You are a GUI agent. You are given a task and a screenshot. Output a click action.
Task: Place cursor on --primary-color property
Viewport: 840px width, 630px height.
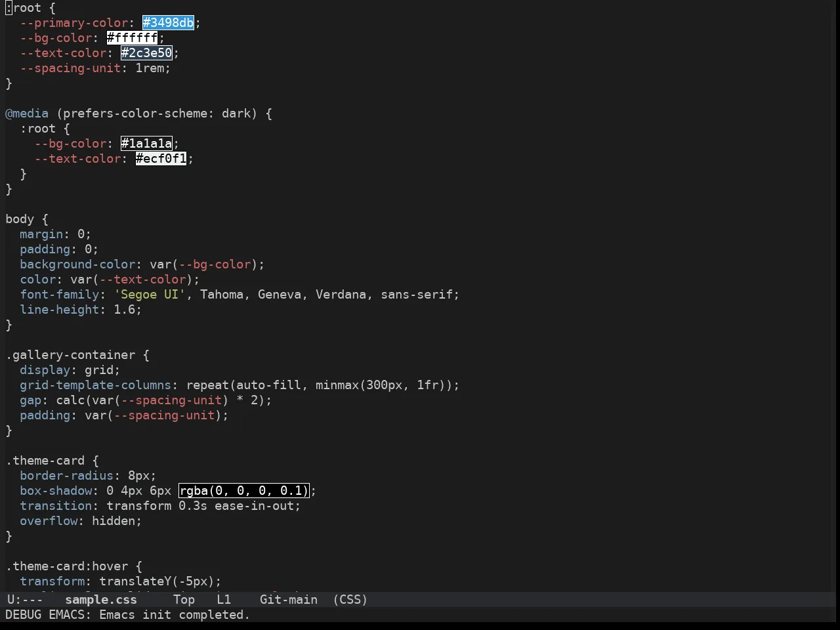(73, 23)
